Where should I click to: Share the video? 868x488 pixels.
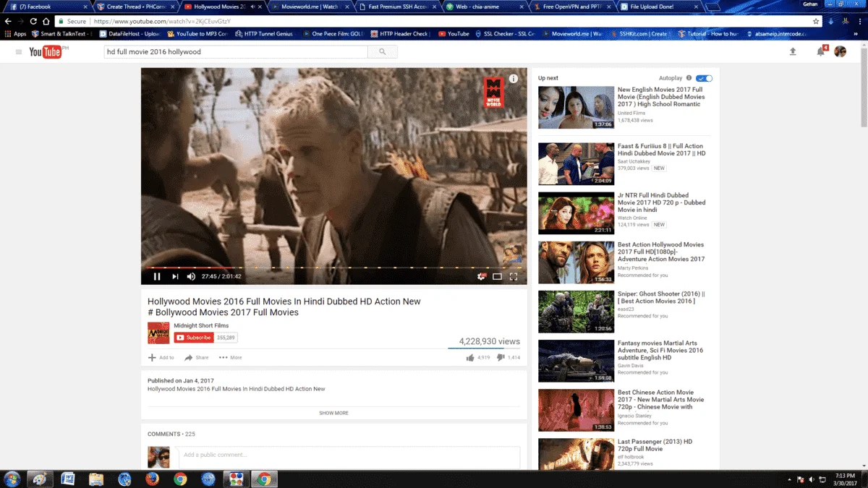coord(197,357)
